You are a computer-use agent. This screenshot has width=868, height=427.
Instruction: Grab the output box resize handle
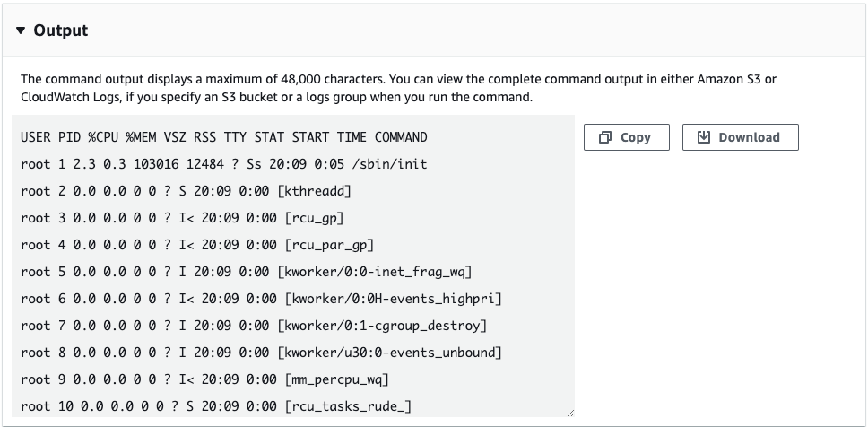(x=570, y=413)
